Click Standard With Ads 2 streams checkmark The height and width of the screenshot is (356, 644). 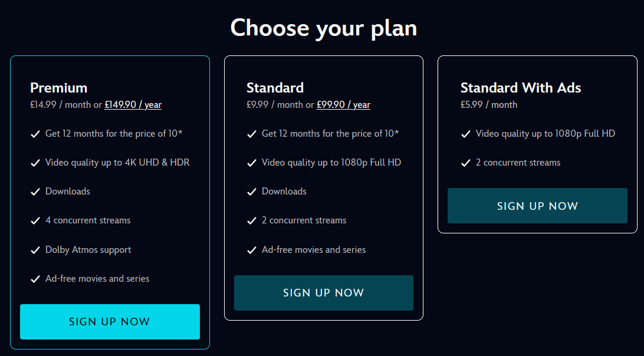click(x=465, y=163)
